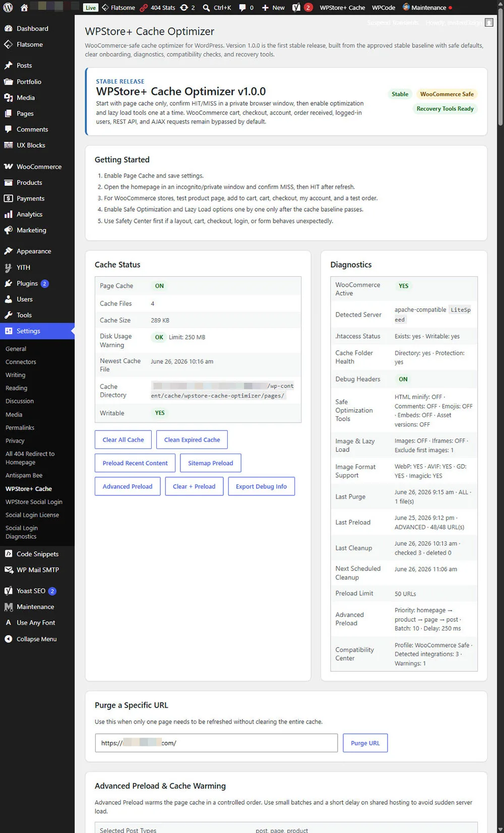This screenshot has width=504, height=833.
Task: Select WPStore Social Login submenu
Action: [x=34, y=502]
